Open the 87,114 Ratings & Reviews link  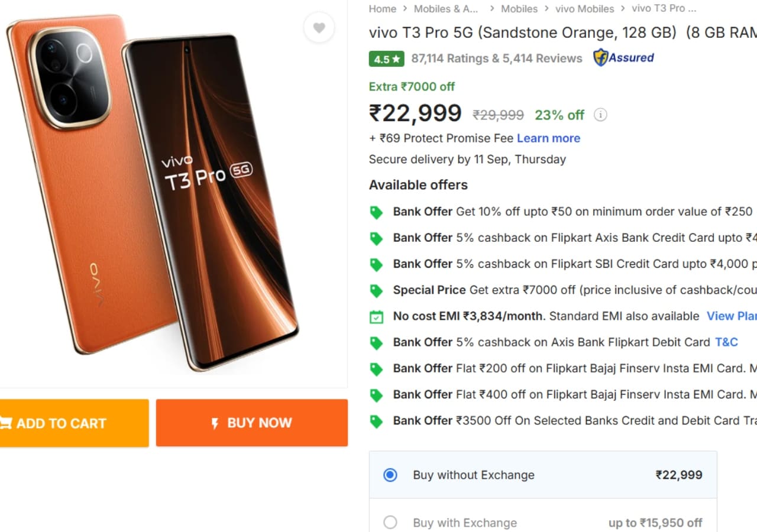click(x=497, y=59)
